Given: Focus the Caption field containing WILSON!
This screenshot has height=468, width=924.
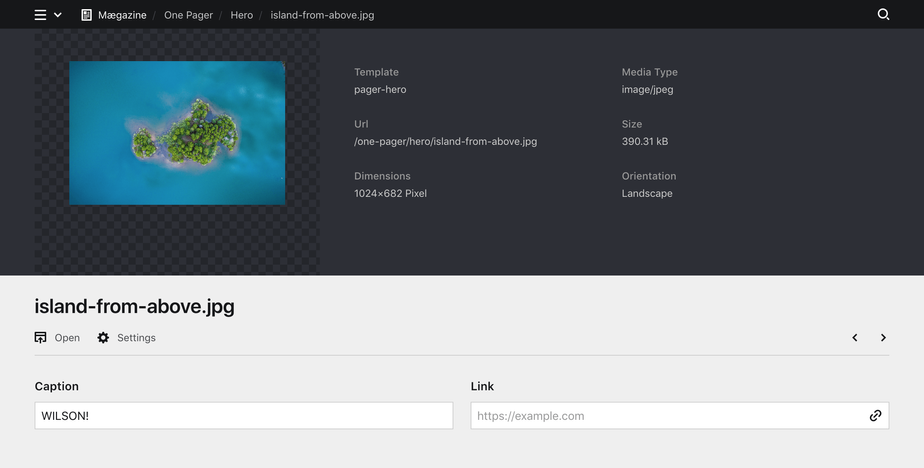Looking at the screenshot, I should click(243, 416).
